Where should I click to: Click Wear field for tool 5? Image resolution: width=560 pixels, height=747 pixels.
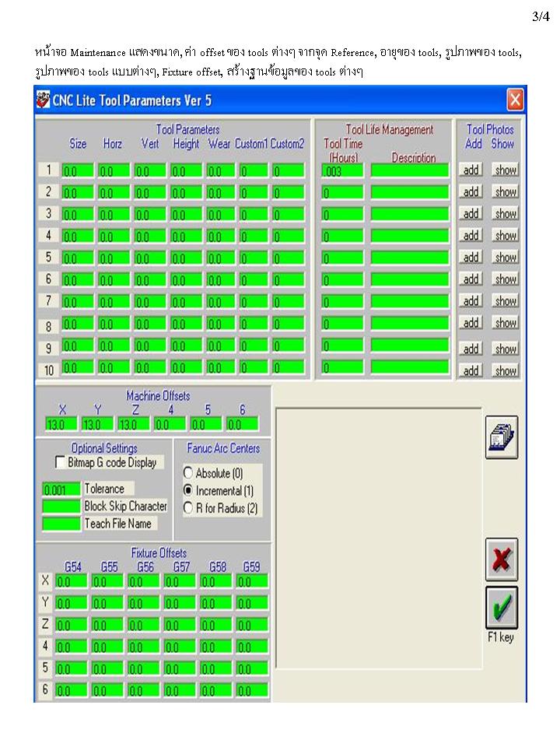click(220, 258)
